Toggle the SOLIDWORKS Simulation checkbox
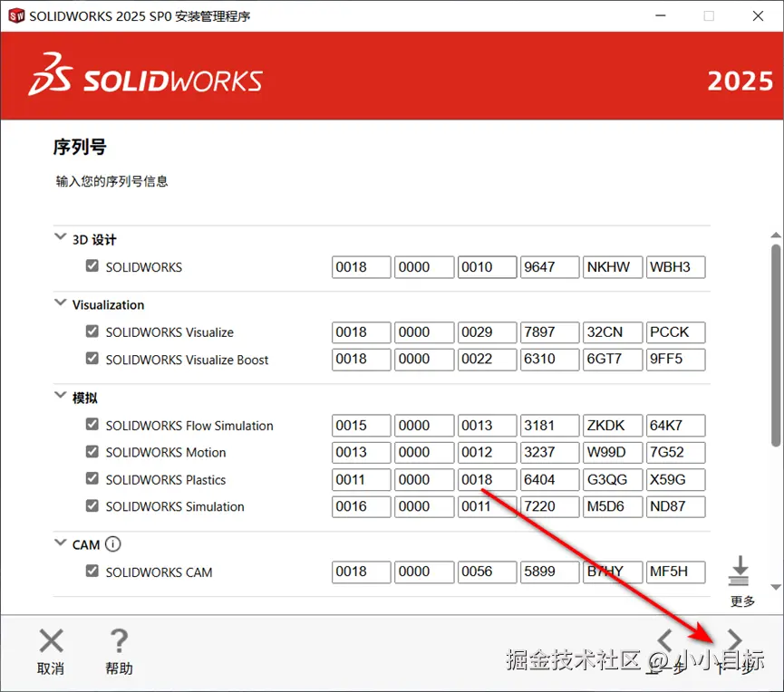The width and height of the screenshot is (784, 692). click(92, 505)
